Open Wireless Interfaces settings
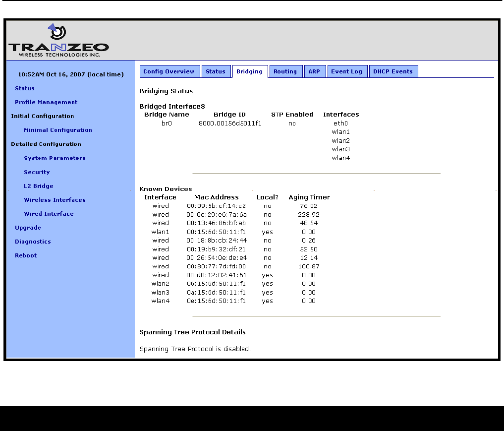Viewport: 504px width, 431px height. click(55, 200)
